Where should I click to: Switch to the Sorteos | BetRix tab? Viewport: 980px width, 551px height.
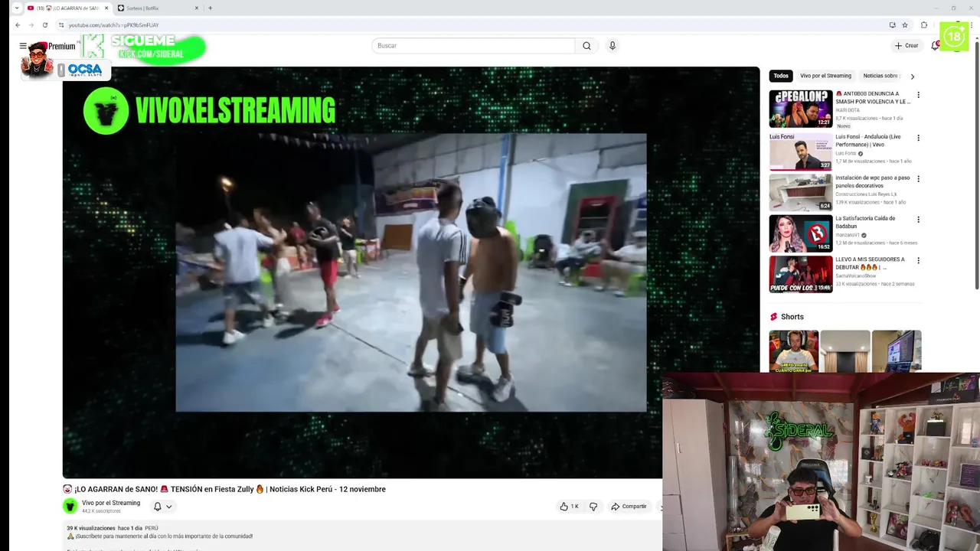[x=158, y=8]
